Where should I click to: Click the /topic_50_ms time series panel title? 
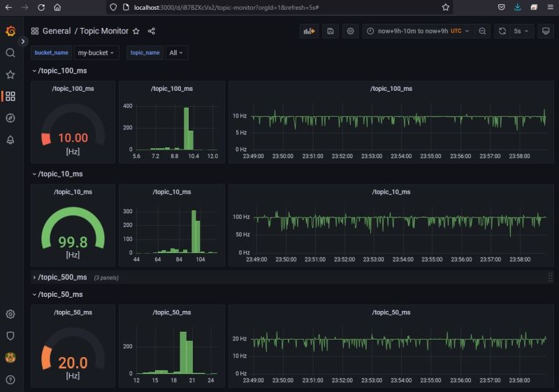point(391,312)
